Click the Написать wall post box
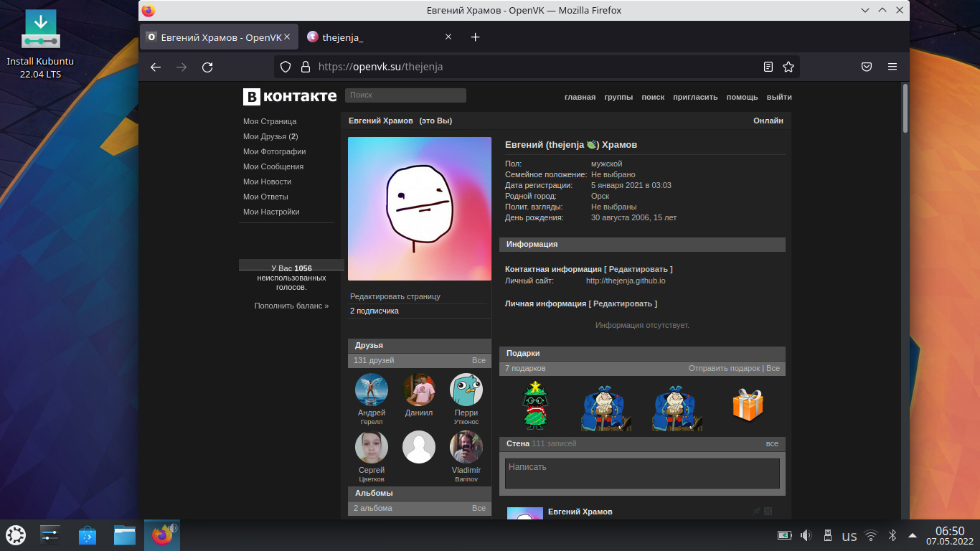The height and width of the screenshot is (551, 980). (641, 474)
